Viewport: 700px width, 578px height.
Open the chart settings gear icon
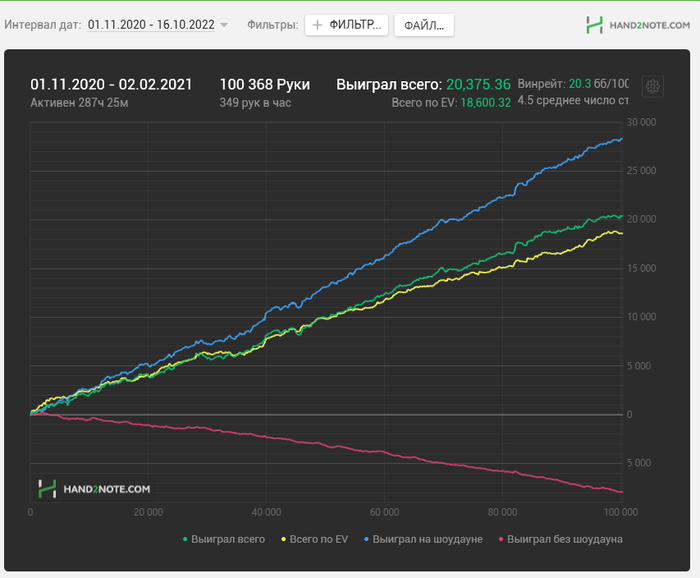point(652,86)
